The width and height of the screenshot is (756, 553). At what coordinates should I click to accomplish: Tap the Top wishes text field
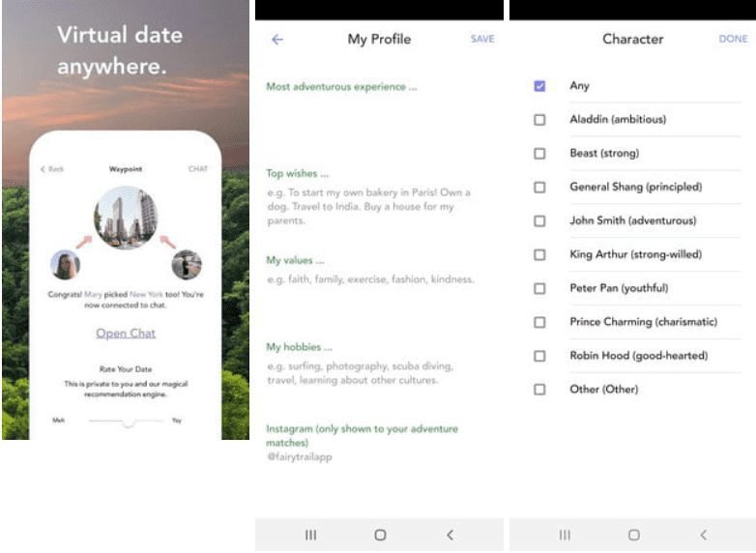(372, 207)
